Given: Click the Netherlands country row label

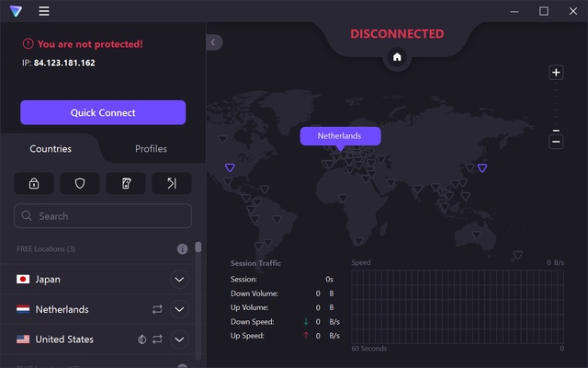Looking at the screenshot, I should coord(62,309).
